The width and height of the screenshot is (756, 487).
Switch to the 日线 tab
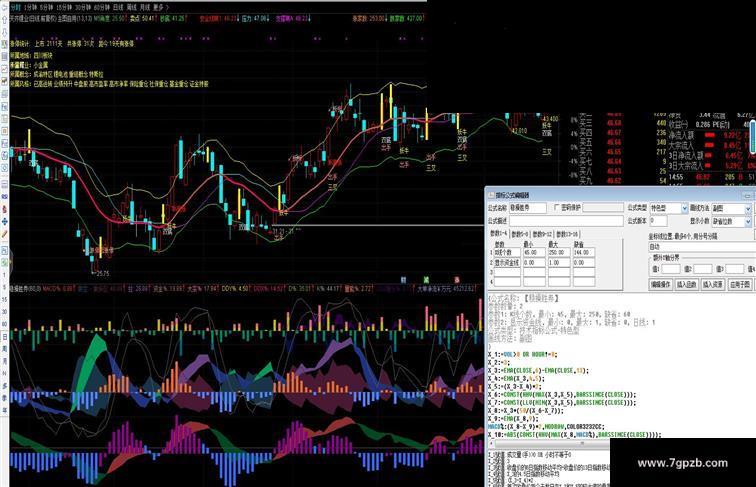pos(118,8)
